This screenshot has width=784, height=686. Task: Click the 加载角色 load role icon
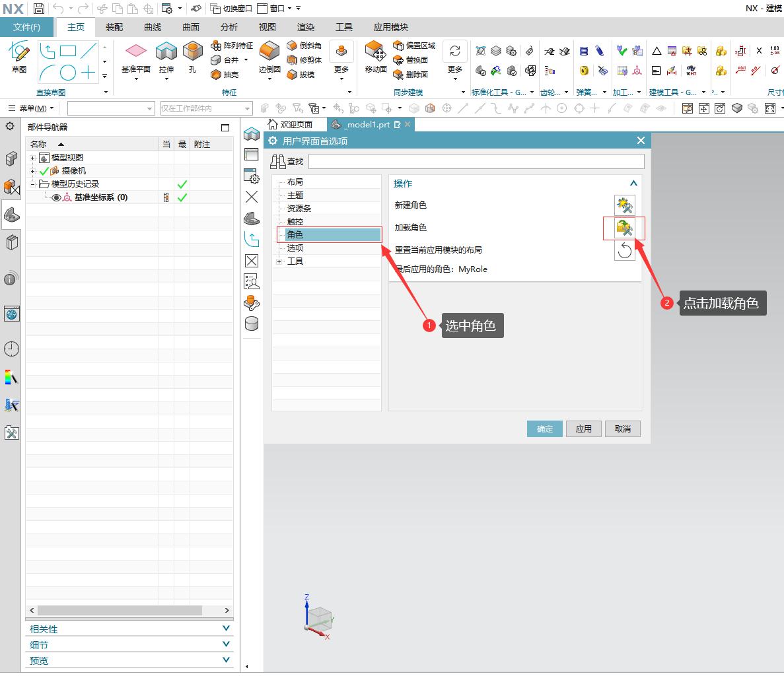[x=624, y=228]
